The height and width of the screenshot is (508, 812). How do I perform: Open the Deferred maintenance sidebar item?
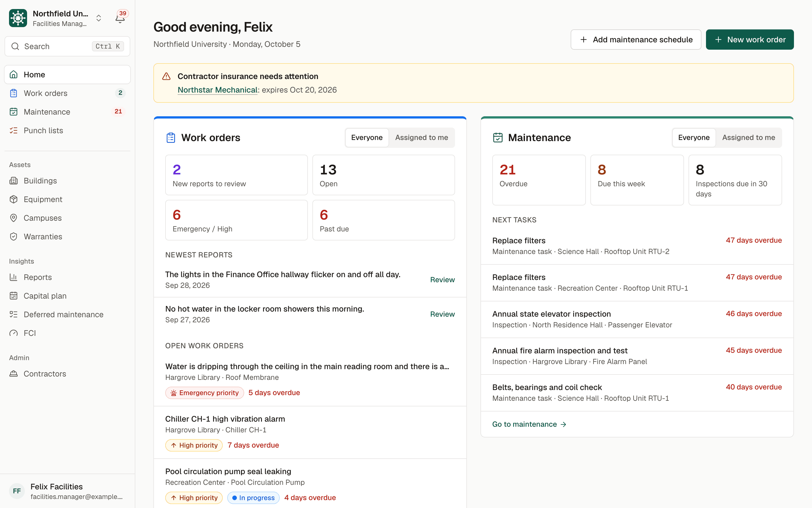[x=67, y=314]
